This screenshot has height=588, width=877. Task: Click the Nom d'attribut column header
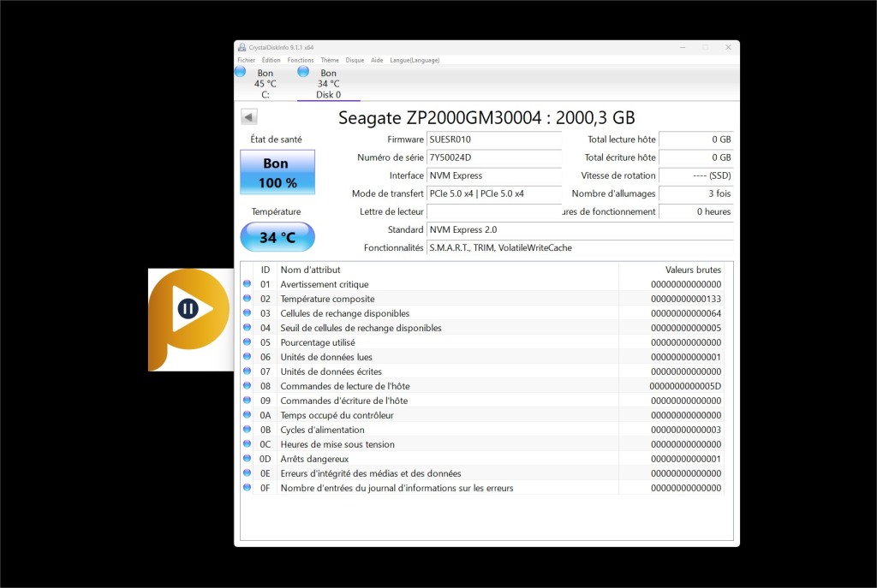point(447,270)
